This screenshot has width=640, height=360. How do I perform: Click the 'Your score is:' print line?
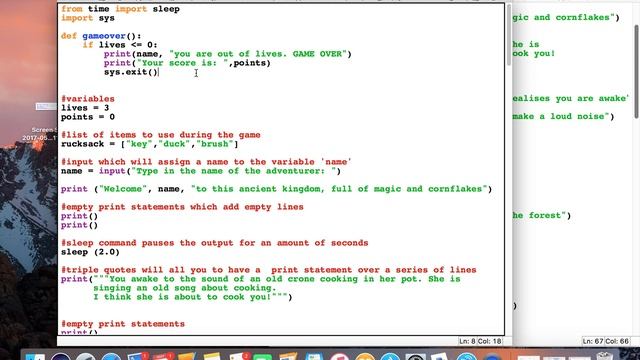[x=187, y=63]
